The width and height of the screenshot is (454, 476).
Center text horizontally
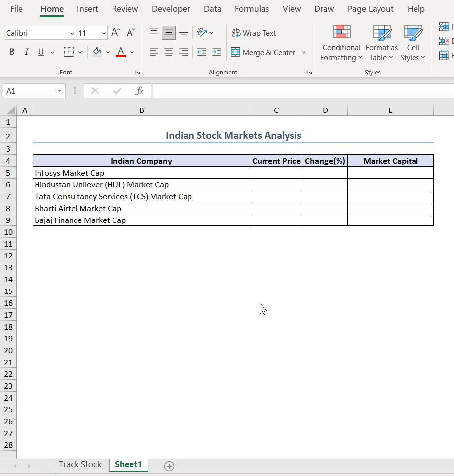(x=169, y=52)
